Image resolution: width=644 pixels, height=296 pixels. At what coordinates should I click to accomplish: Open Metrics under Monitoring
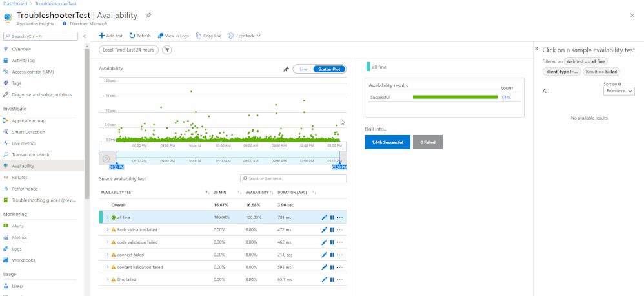[x=19, y=238]
